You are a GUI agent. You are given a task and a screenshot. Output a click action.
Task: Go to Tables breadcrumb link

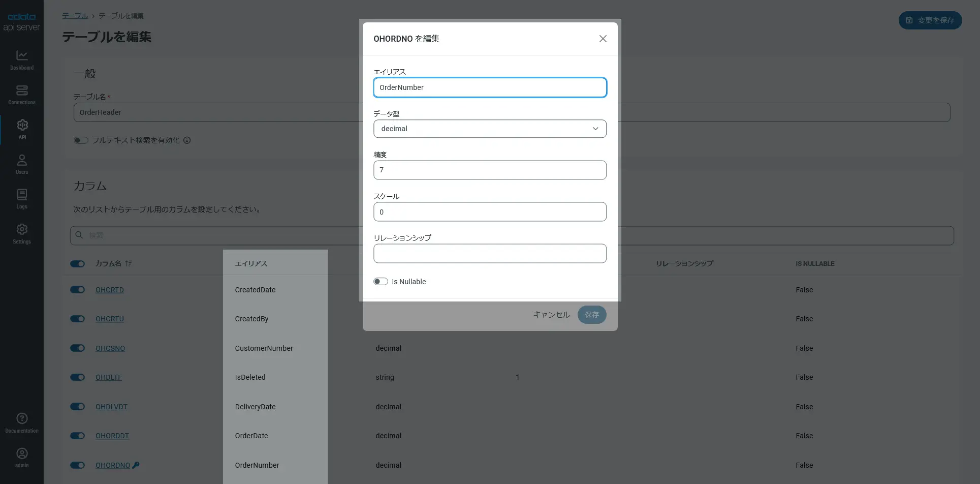pyautogui.click(x=75, y=16)
